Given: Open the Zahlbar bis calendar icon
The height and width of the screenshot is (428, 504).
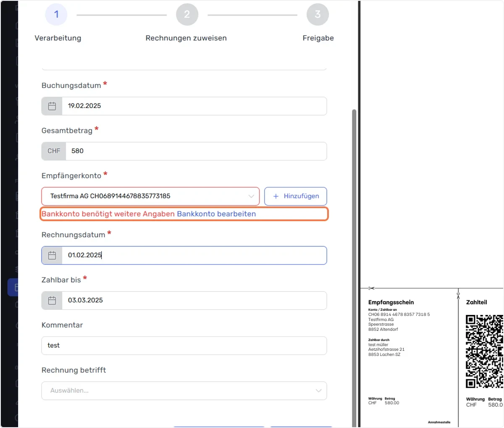Looking at the screenshot, I should pos(52,301).
